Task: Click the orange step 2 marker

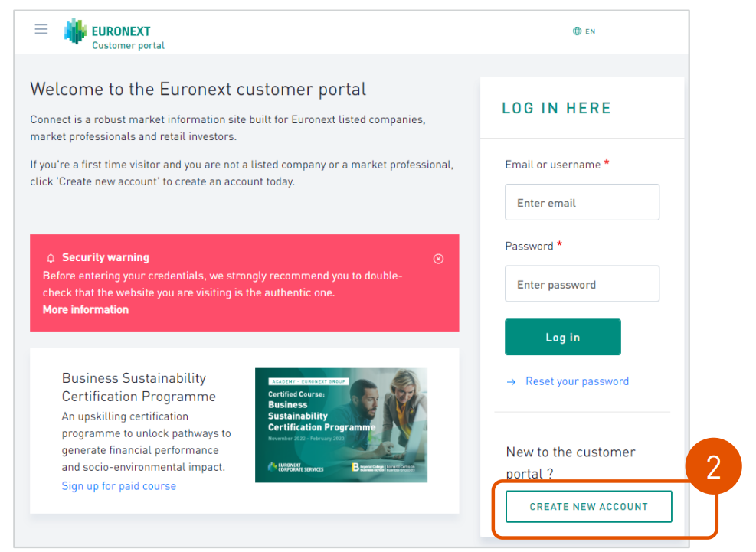Action: [713, 466]
